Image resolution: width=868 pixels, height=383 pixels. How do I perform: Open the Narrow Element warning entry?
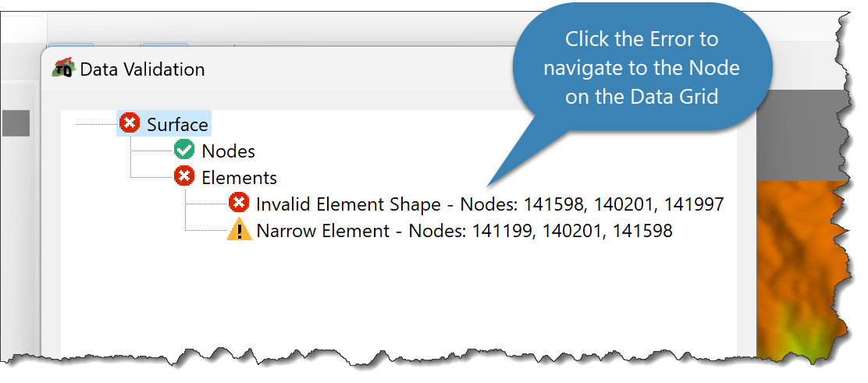point(464,231)
